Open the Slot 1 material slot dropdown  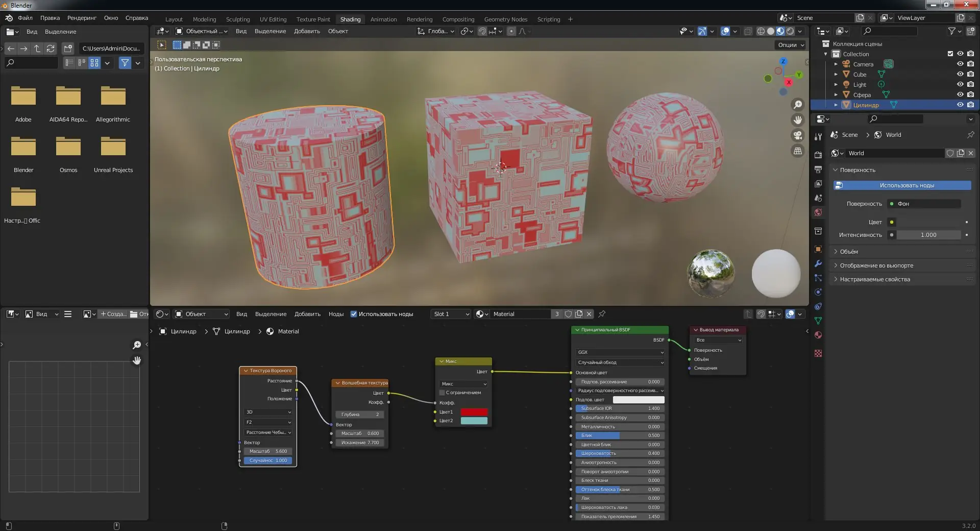(x=451, y=314)
